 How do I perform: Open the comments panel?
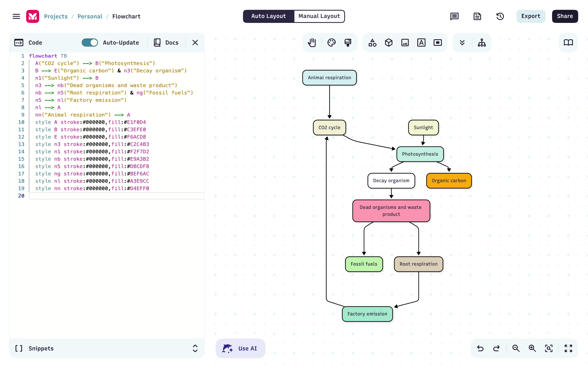pos(454,16)
